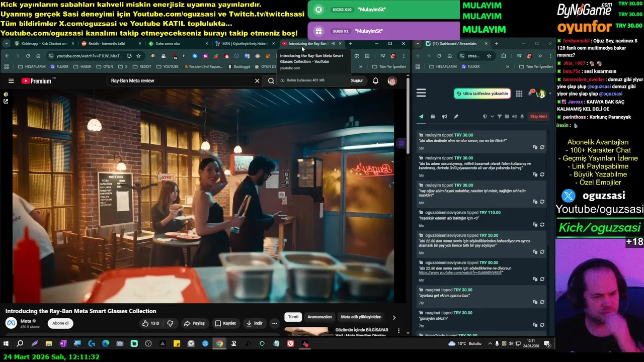Mute the Ray-Ban tab audio speaker icon
Screen dimensions: 644x362
[x=333, y=44]
